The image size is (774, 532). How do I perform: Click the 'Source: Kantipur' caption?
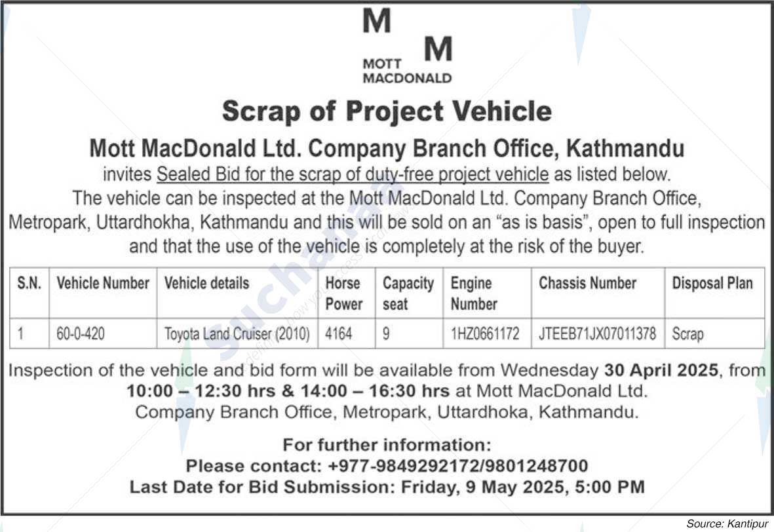tap(727, 523)
